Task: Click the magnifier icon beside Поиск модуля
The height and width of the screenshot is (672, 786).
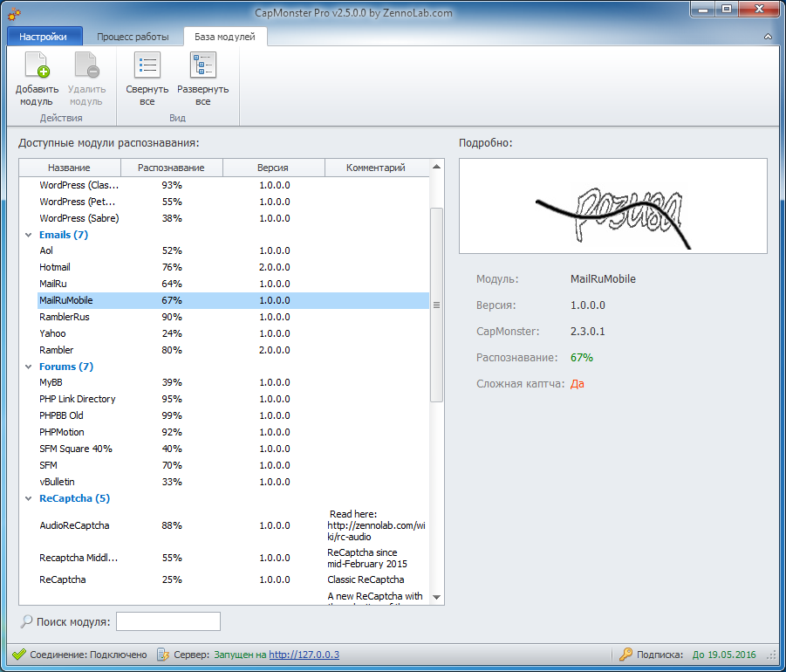Action: pyautogui.click(x=26, y=622)
